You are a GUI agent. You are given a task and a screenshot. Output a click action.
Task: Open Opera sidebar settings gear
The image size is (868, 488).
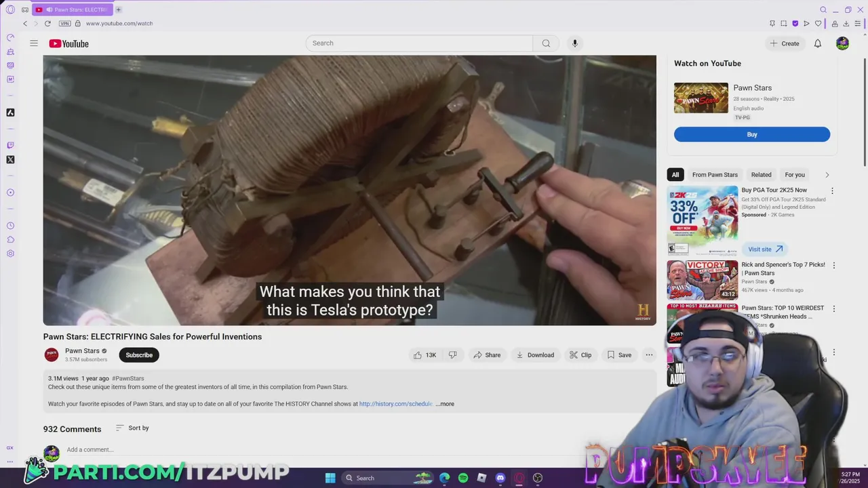point(10,253)
